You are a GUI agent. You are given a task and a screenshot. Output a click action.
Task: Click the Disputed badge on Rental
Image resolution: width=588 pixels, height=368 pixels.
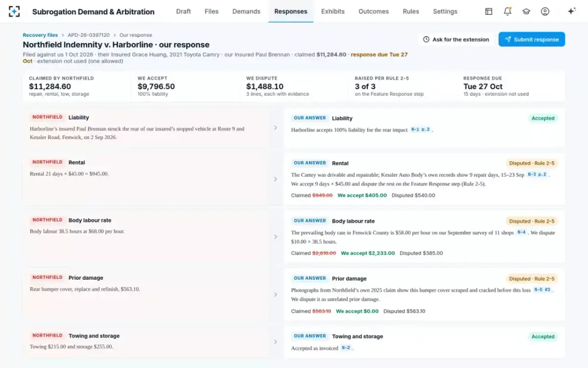click(532, 163)
